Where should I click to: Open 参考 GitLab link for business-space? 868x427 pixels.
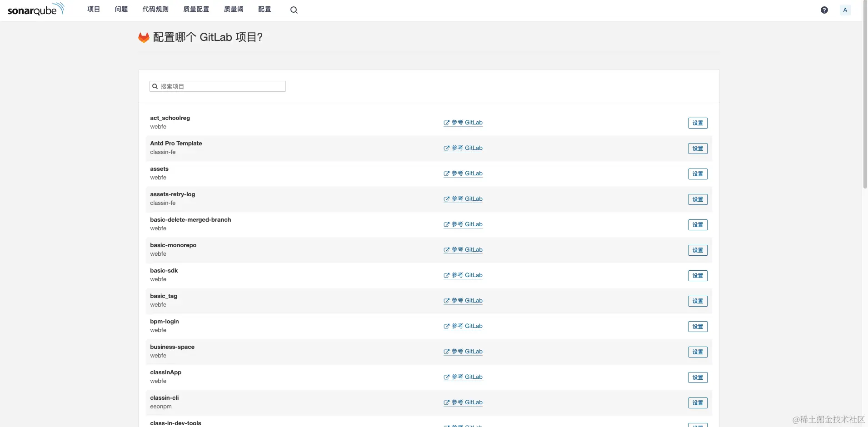coord(463,352)
